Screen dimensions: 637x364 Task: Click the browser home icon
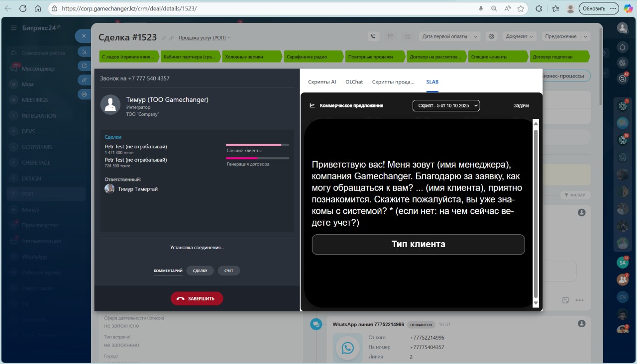[x=38, y=8]
